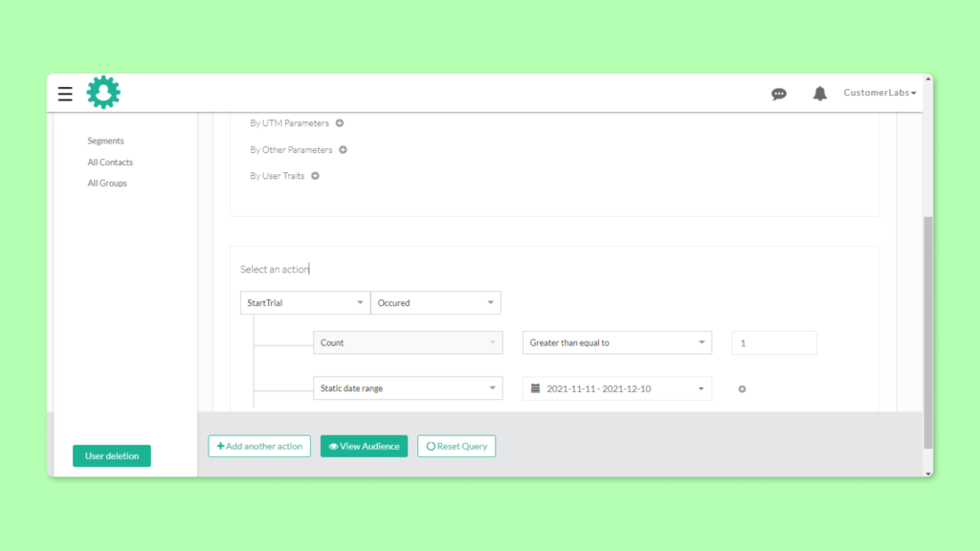The height and width of the screenshot is (551, 980).
Task: Expand the By Other Parameters plus icon
Action: [x=344, y=150]
